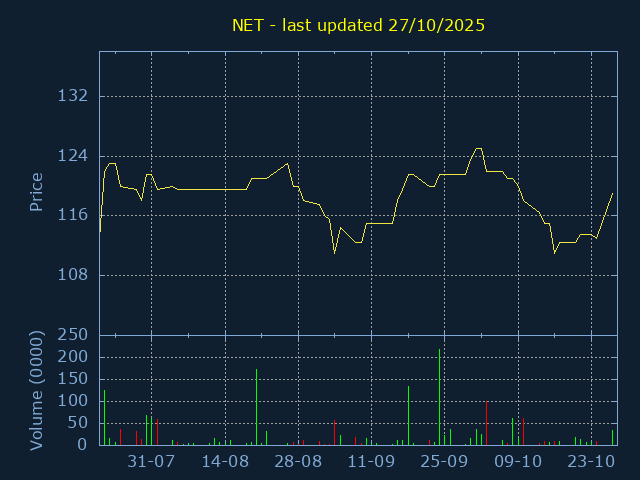The width and height of the screenshot is (640, 480).
Task: Click the 116 price axis value
Action: pos(75,215)
